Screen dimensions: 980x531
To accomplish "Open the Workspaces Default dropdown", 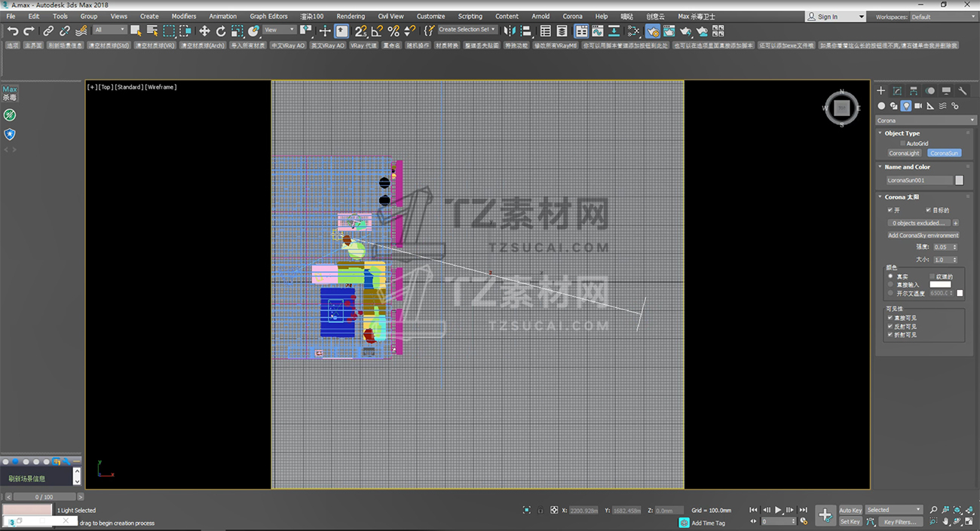I will pyautogui.click(x=941, y=17).
